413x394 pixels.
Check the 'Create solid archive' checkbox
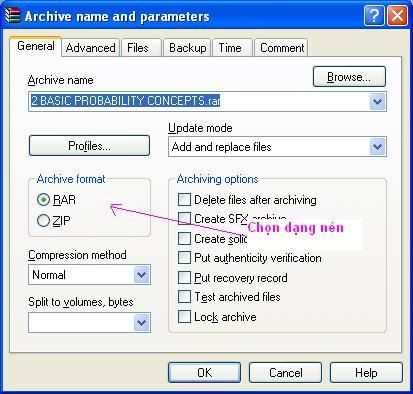click(184, 238)
